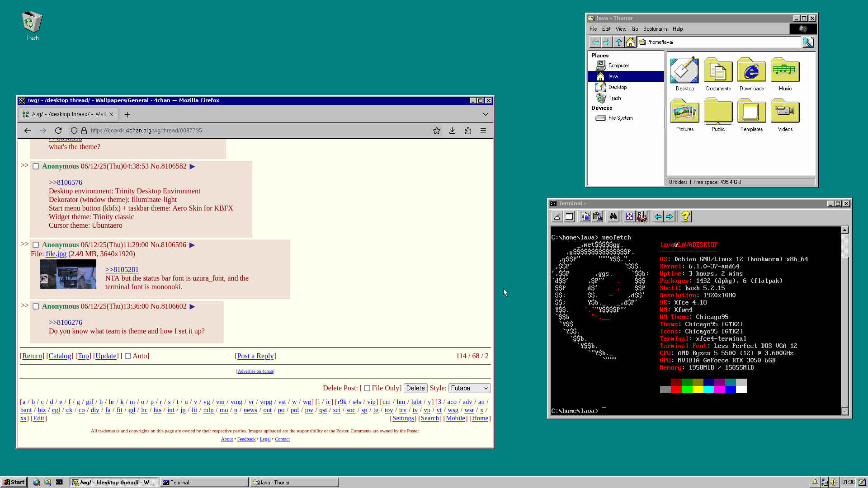
Task: Open the Bookmarks menu in Thunar
Action: 655,29
